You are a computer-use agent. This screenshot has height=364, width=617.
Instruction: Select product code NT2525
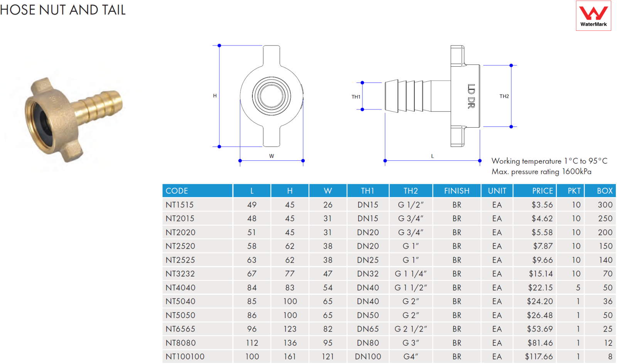(180, 260)
